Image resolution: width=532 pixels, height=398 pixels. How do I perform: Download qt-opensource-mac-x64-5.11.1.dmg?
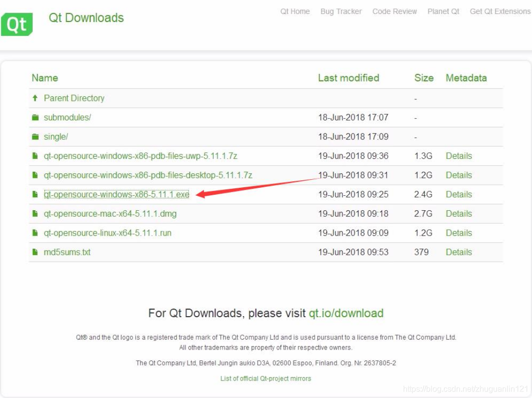click(110, 214)
